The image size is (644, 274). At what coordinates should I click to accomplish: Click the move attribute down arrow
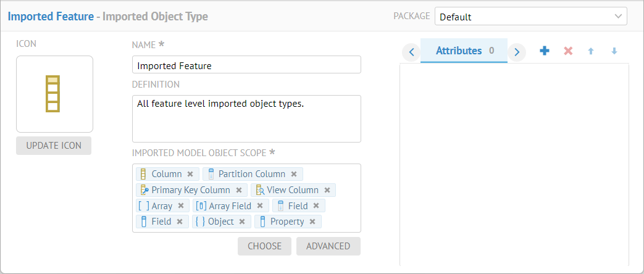(614, 51)
